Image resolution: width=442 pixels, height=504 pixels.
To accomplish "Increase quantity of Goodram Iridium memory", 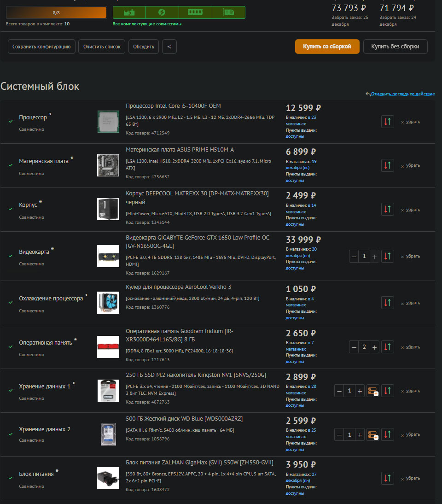I will click(x=374, y=347).
